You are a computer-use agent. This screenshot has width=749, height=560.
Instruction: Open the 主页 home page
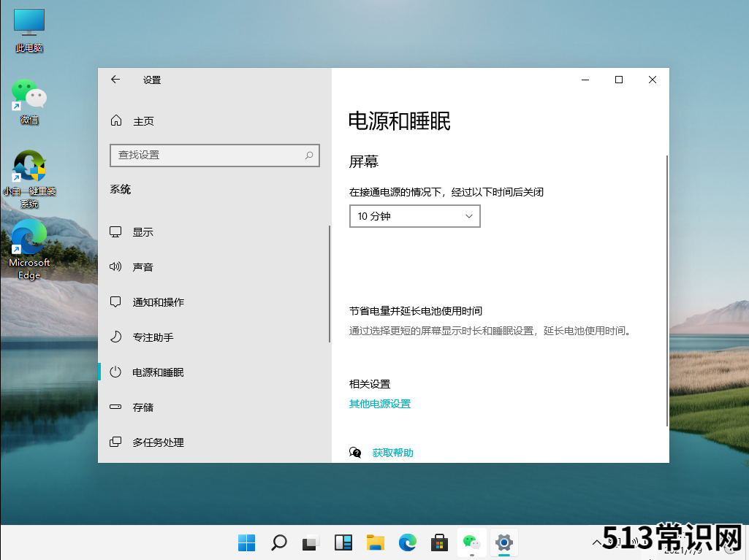[143, 121]
